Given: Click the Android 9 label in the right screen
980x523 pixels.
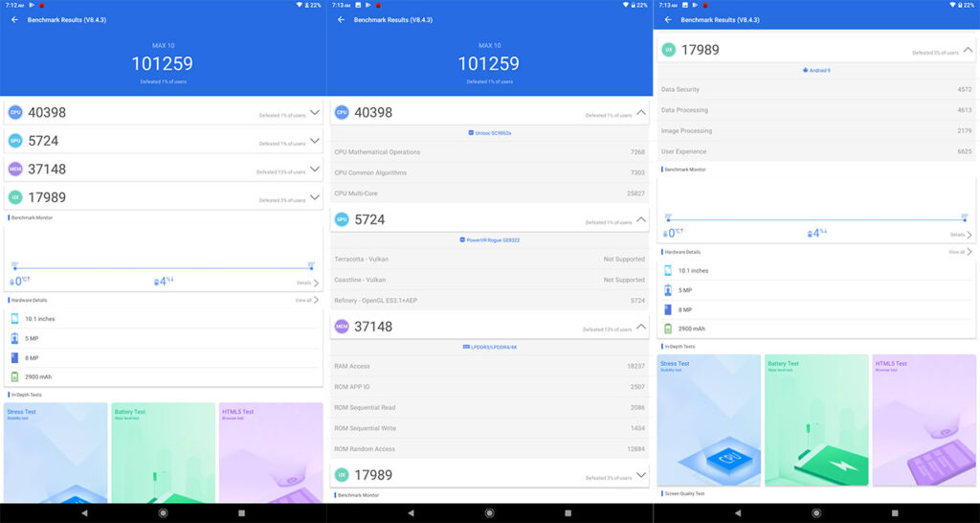Looking at the screenshot, I should tap(816, 71).
